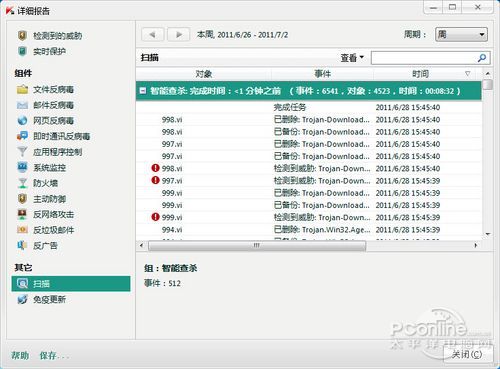
Task: Click horizontal scrollbar left arrow
Action: tap(142, 245)
